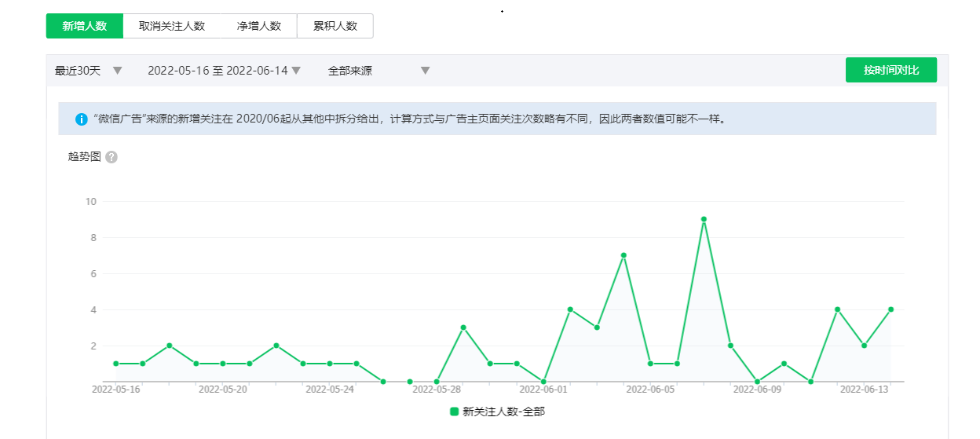Select the first data point on 2022-05-16
Viewport: 980px width, 439px height.
point(116,364)
